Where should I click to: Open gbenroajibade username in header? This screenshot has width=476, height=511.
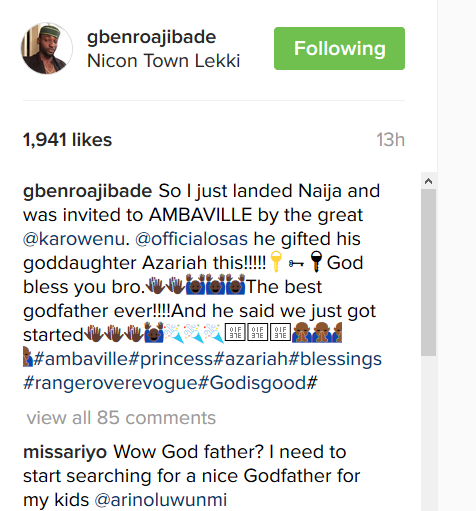(152, 37)
